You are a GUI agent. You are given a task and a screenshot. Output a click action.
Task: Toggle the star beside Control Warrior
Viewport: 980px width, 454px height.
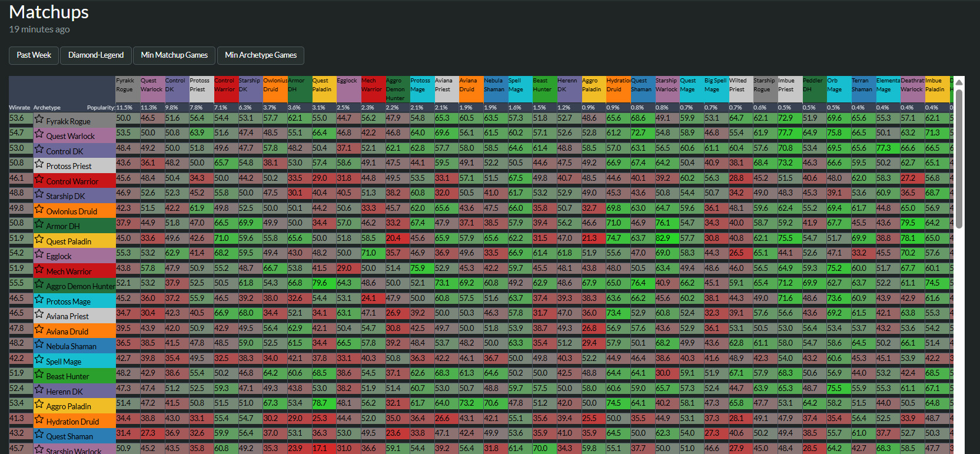(39, 180)
